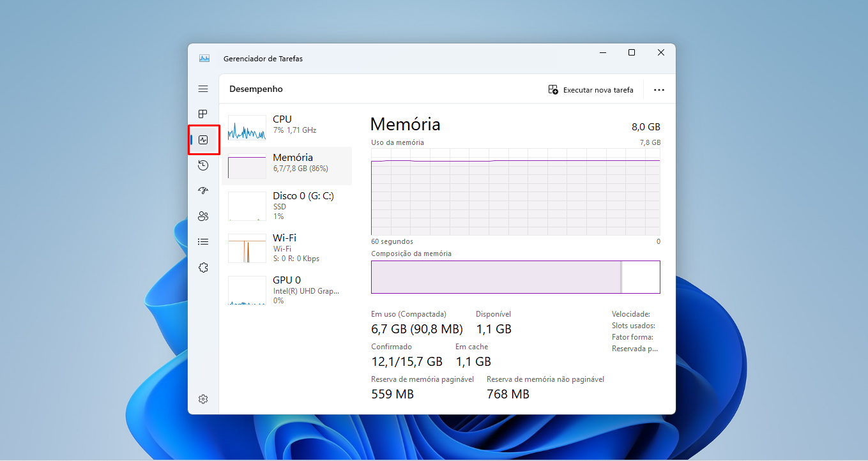
Task: Open the Details list sidebar icon
Action: click(x=203, y=242)
